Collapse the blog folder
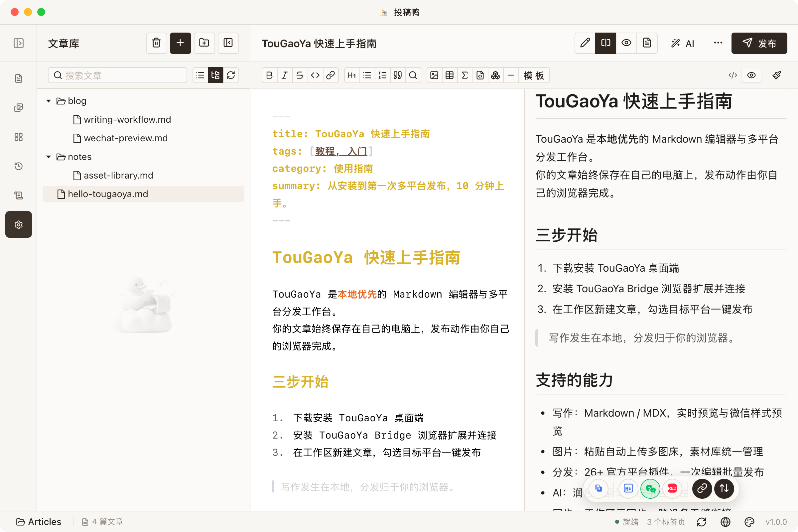 pos(49,101)
